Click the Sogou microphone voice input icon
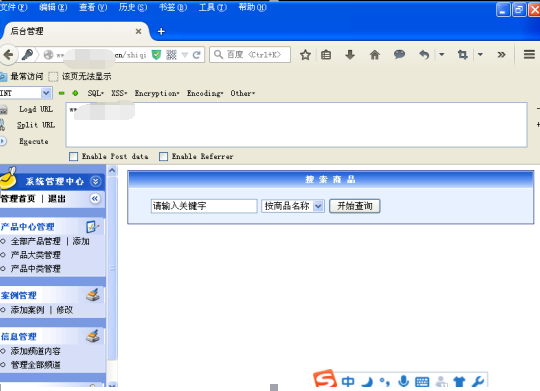The height and width of the screenshot is (391, 540). [403, 381]
